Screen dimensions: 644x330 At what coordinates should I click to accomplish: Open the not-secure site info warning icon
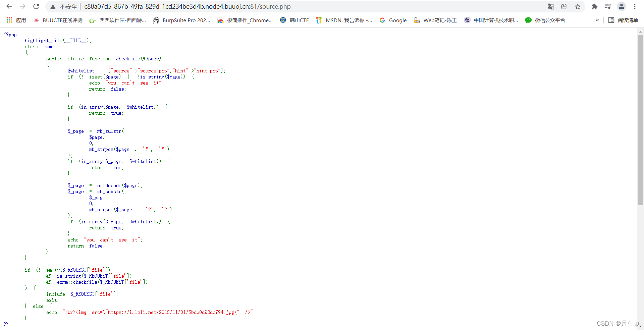tap(53, 7)
